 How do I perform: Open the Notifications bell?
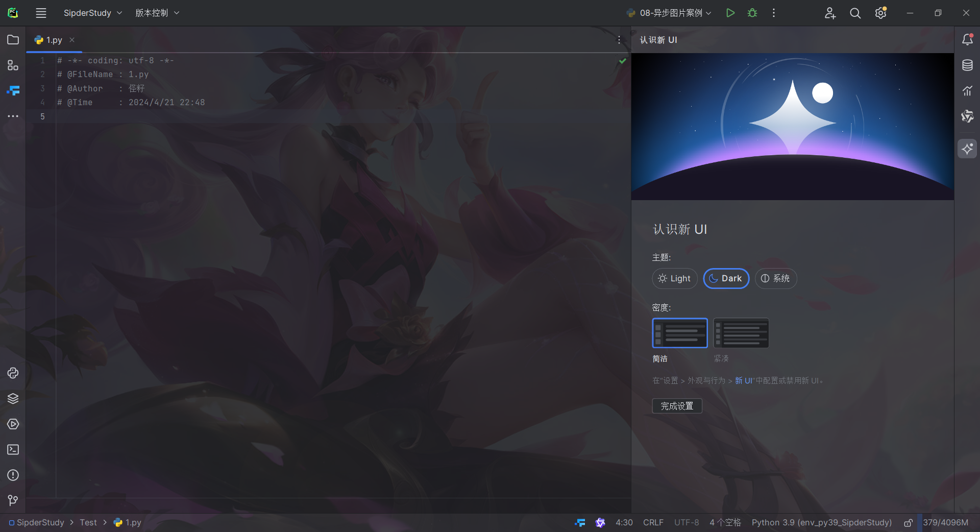[x=967, y=40]
